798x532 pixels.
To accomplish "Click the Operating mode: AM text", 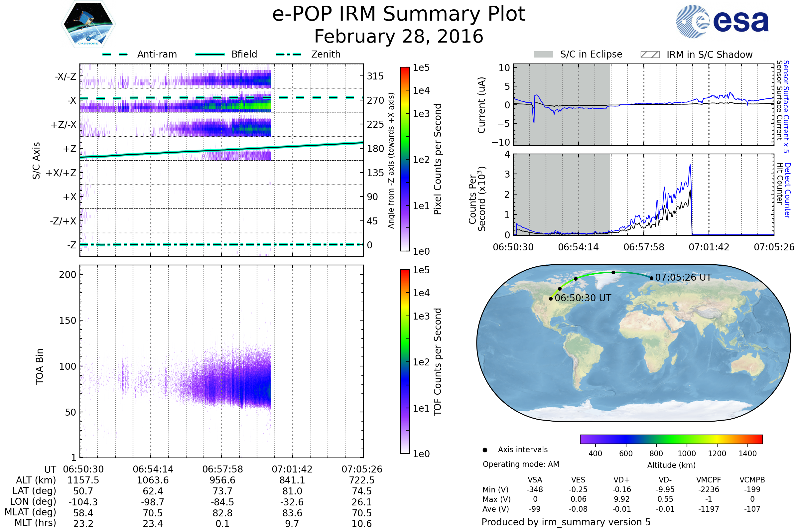I will coord(521,464).
